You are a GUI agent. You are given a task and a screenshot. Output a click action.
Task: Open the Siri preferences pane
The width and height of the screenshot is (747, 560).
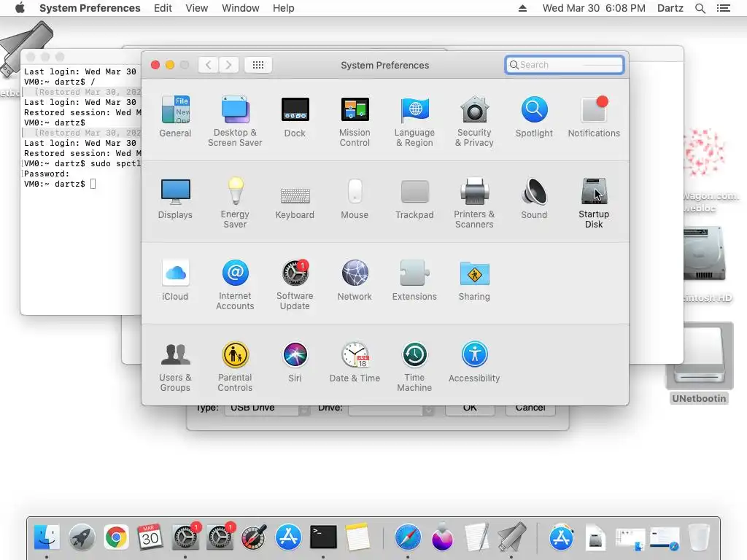click(x=295, y=362)
